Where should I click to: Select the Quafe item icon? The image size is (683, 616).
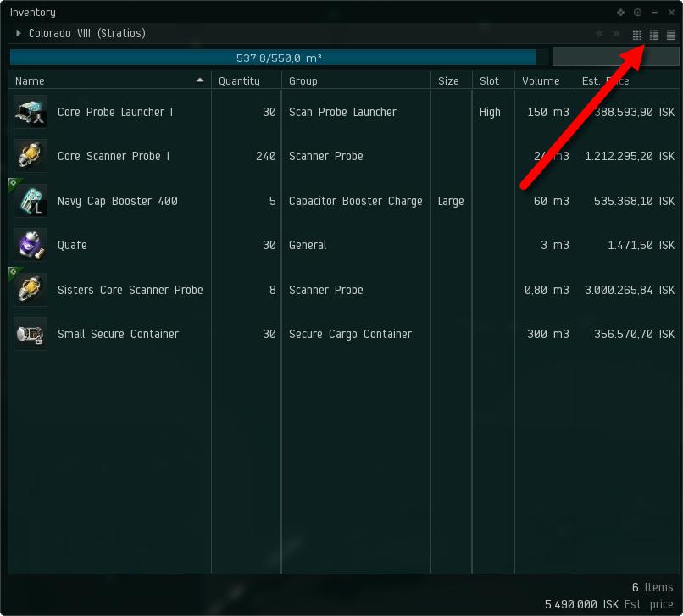[30, 246]
